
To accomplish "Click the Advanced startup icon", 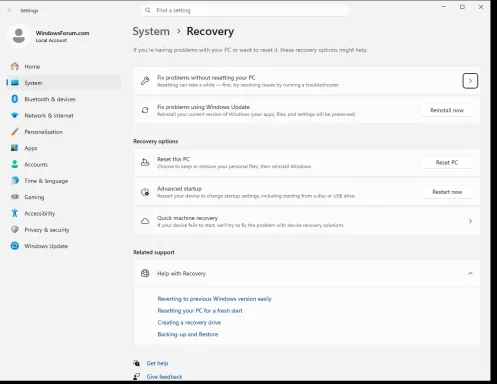I will [145, 192].
